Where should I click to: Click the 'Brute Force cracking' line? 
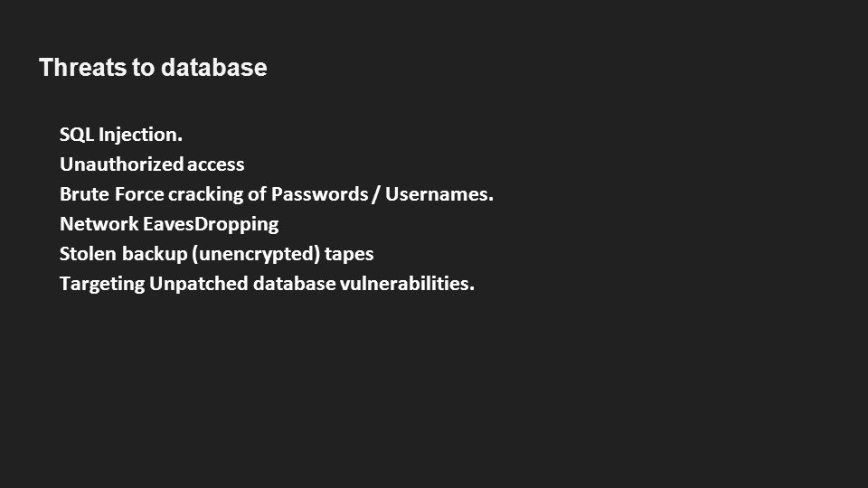click(x=277, y=194)
